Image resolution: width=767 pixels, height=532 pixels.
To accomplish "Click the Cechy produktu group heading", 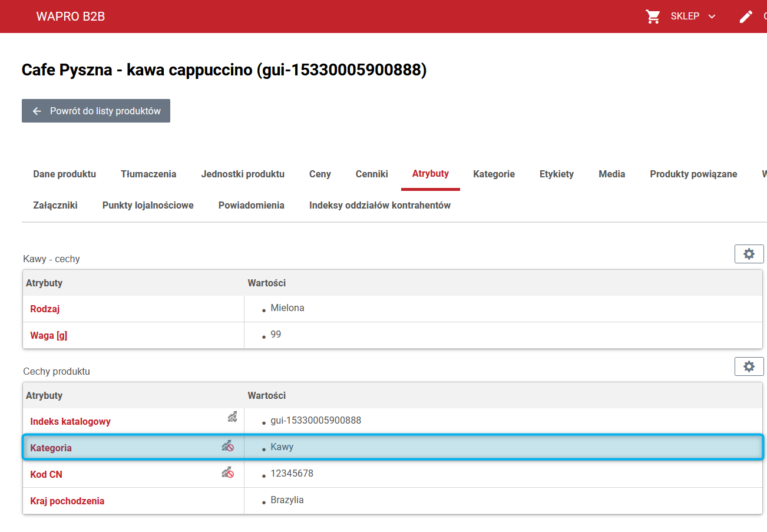I will click(x=57, y=371).
